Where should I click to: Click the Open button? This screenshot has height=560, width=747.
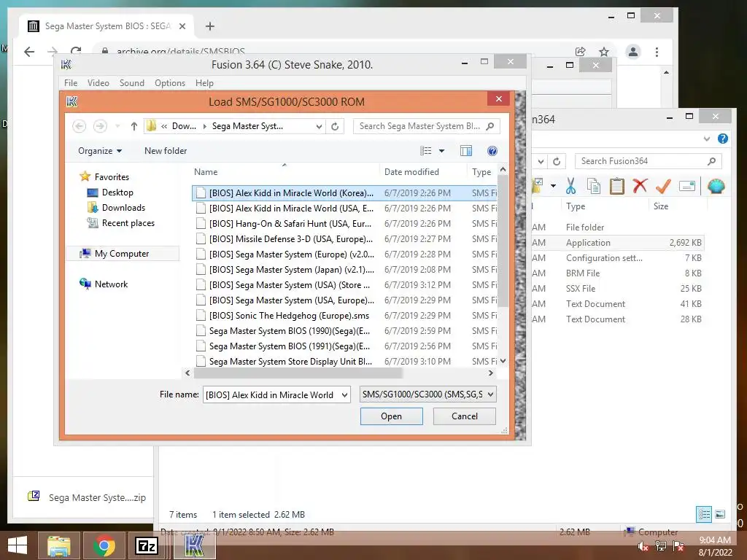(x=391, y=416)
